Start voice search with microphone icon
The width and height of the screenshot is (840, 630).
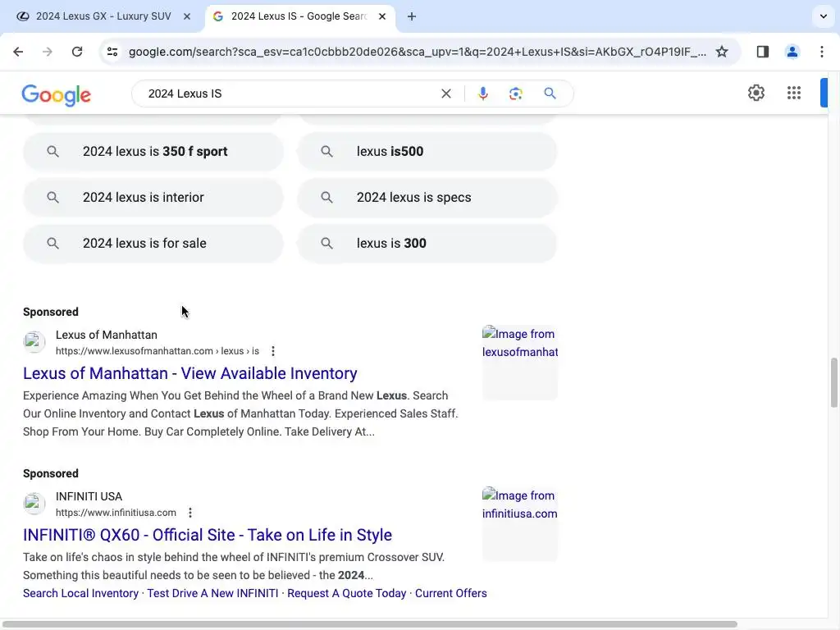(482, 94)
